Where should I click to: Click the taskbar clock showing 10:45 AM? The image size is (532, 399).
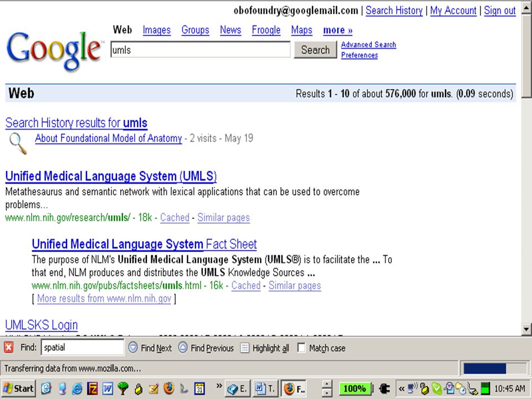click(x=510, y=388)
